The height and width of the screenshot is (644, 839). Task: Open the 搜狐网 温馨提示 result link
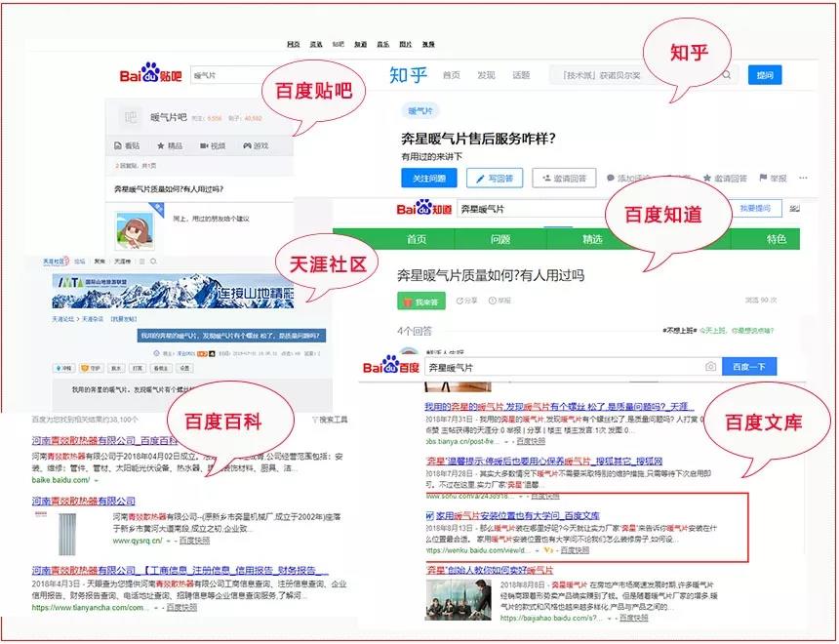tap(544, 461)
